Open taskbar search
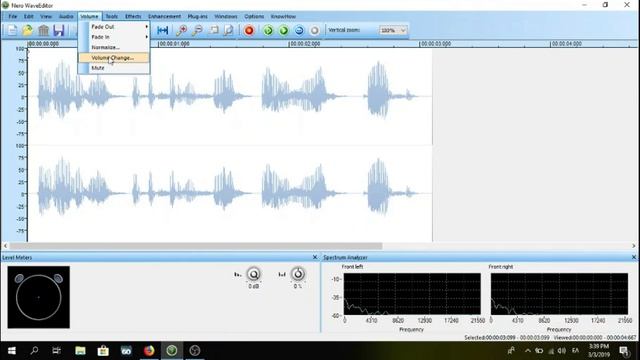This screenshot has width=640, height=360. (x=34, y=351)
